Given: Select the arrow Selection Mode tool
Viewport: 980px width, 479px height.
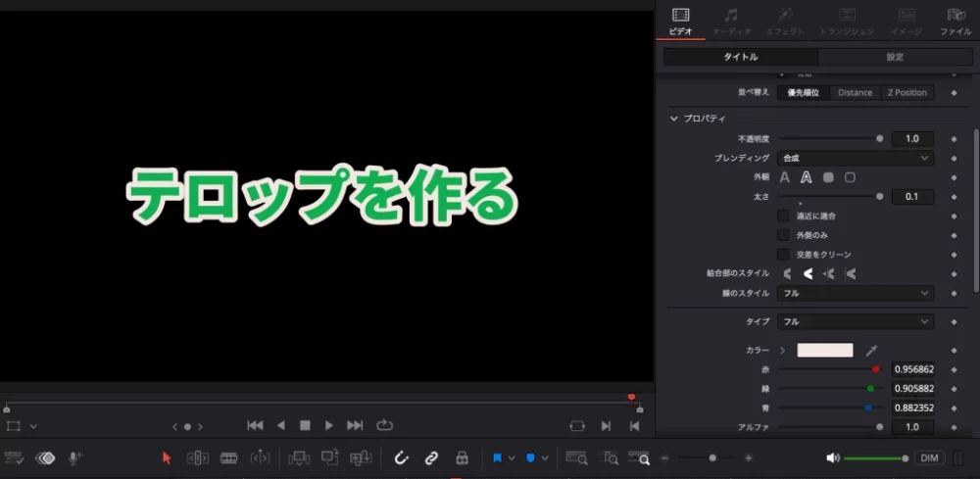Looking at the screenshot, I should (167, 457).
